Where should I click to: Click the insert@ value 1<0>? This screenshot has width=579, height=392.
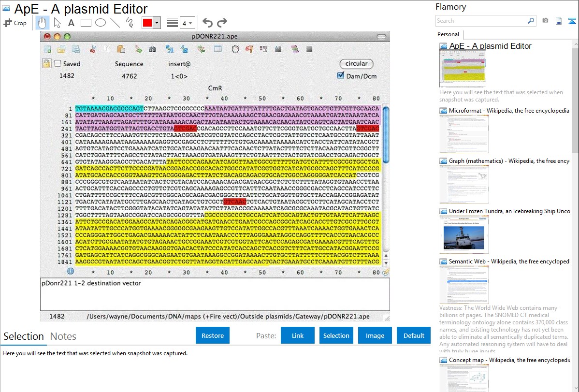click(179, 76)
